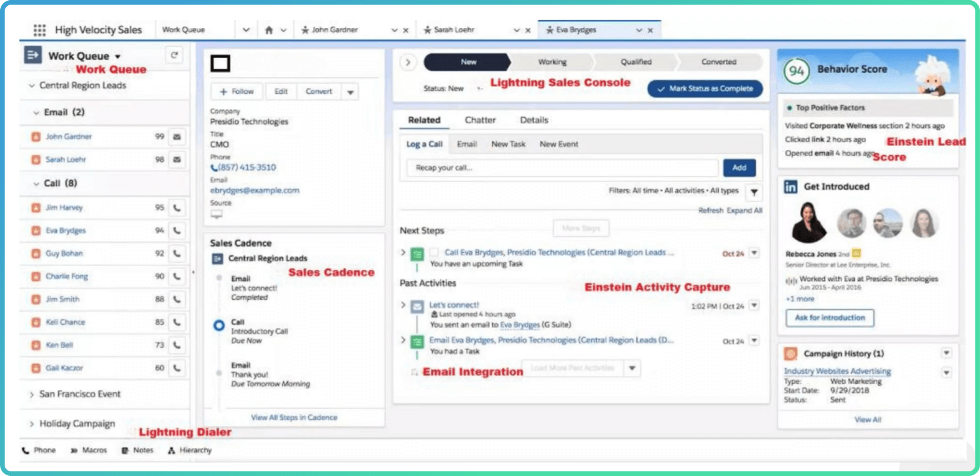Click the email icon beside John Gardner
The width and height of the screenshot is (980, 476).
point(176,136)
